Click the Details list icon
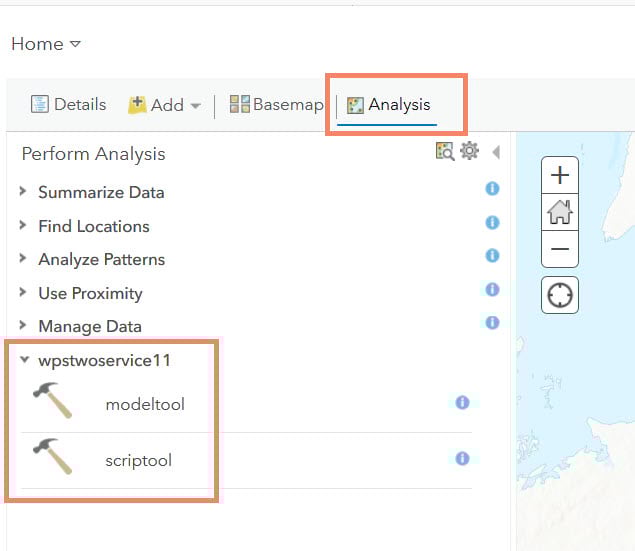This screenshot has width=635, height=551. [x=40, y=104]
